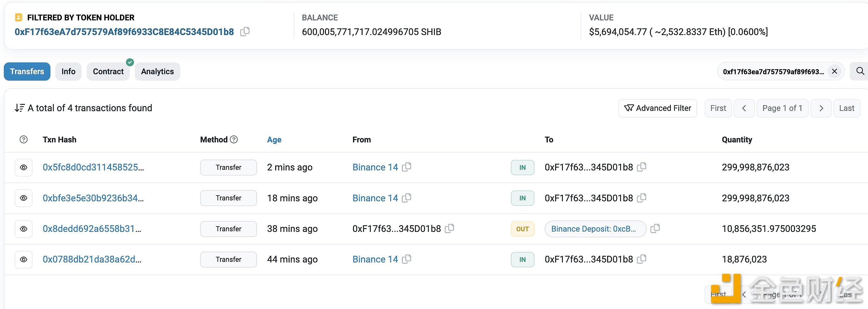Toggle Age column time format
The width and height of the screenshot is (868, 309).
(274, 139)
